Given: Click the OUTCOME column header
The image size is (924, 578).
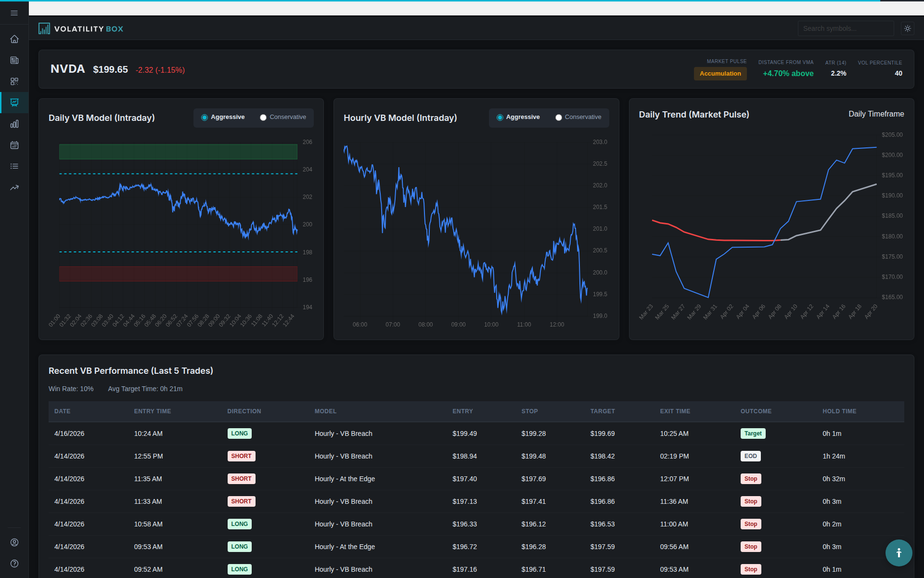Looking at the screenshot, I should coord(756,411).
